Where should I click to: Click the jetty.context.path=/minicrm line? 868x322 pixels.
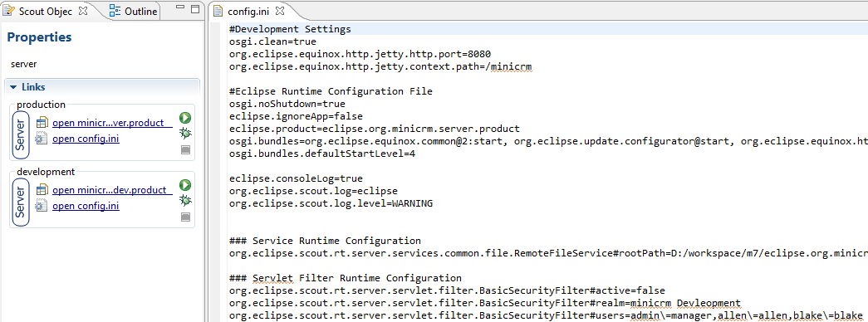coord(380,66)
